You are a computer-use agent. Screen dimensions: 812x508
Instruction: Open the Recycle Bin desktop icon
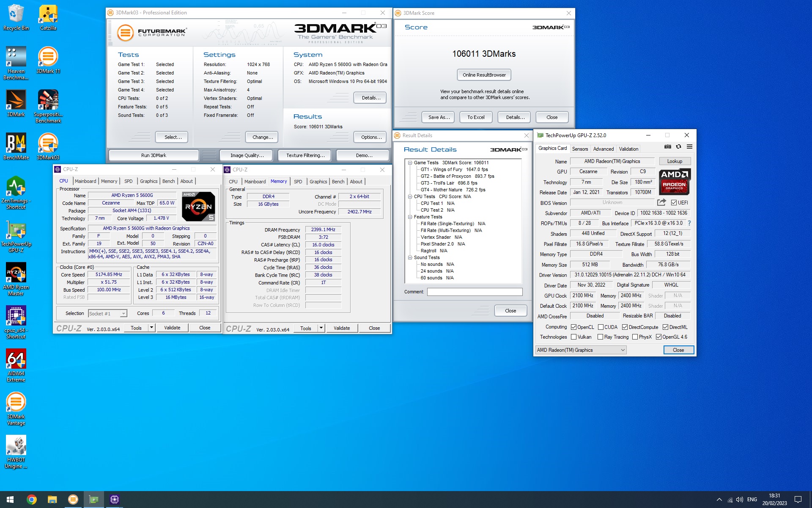(16, 17)
